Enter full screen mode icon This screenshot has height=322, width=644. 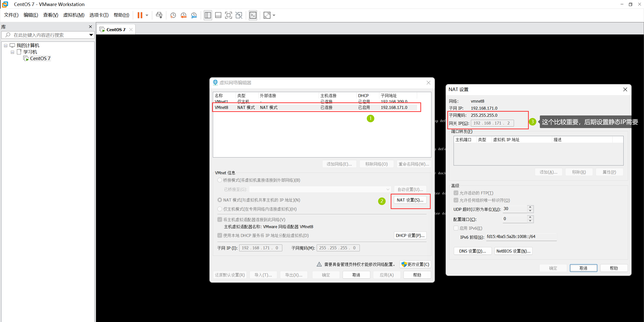click(x=228, y=15)
